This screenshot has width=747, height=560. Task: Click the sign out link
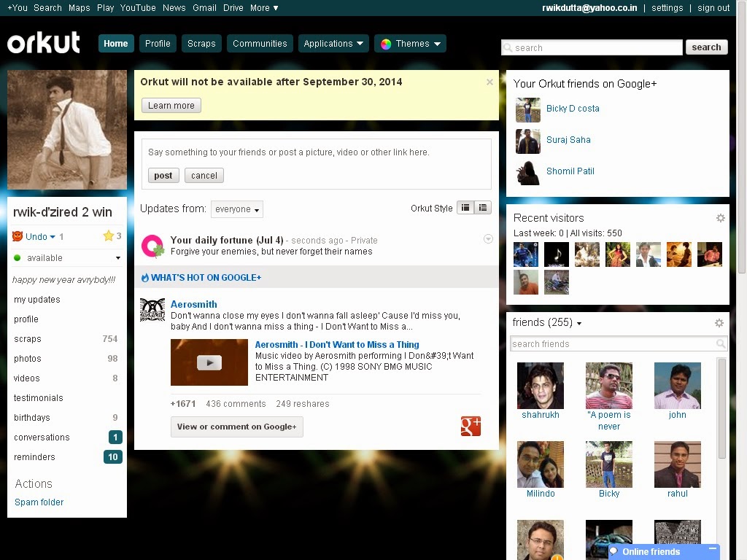[713, 7]
